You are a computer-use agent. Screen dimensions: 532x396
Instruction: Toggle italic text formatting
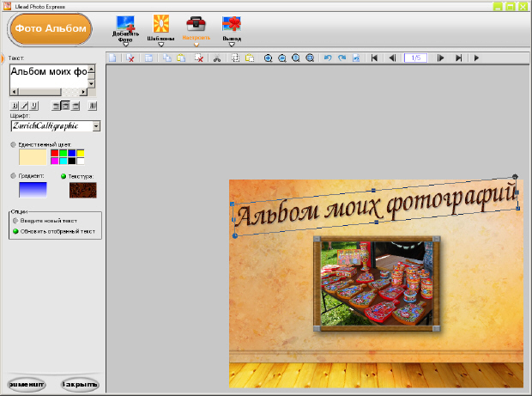tap(24, 106)
